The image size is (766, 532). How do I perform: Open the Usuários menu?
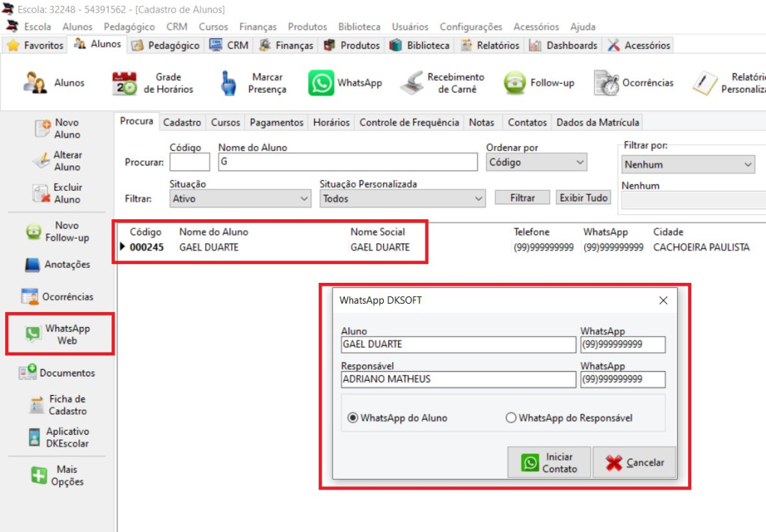click(410, 27)
